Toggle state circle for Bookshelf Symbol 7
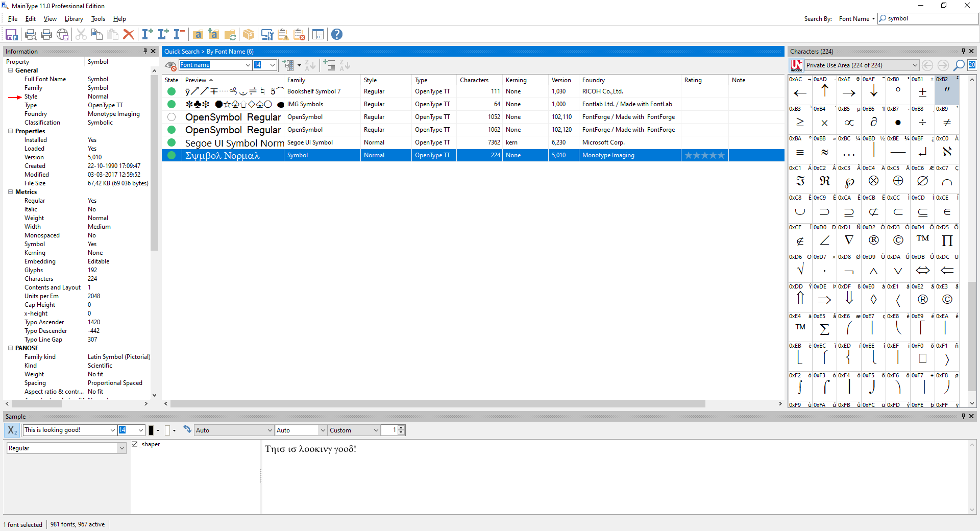 [171, 91]
